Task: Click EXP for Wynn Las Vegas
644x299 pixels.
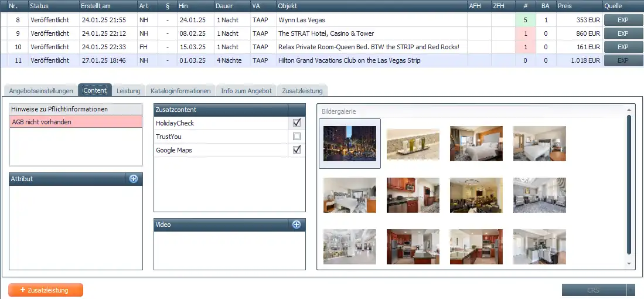Action: click(623, 20)
